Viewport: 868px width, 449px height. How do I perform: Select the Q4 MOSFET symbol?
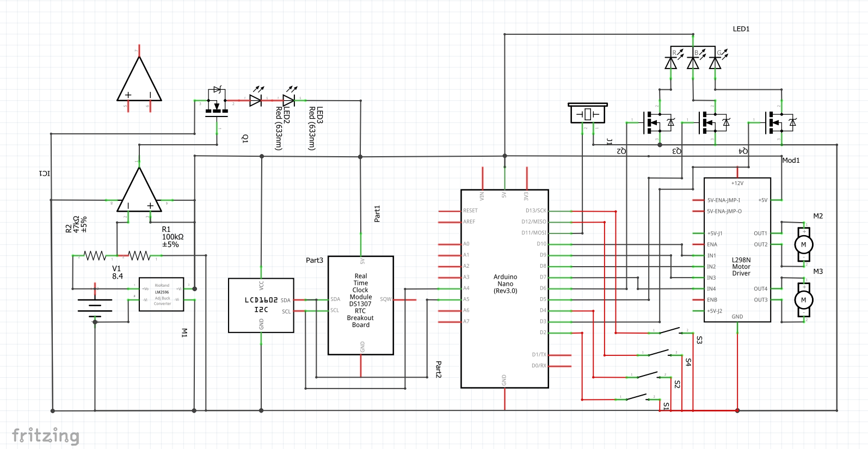click(x=781, y=122)
